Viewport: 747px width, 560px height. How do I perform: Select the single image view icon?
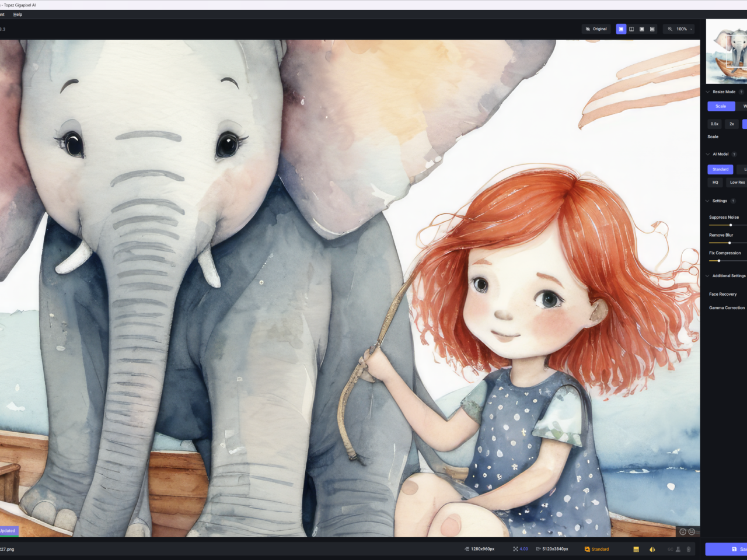pyautogui.click(x=621, y=29)
